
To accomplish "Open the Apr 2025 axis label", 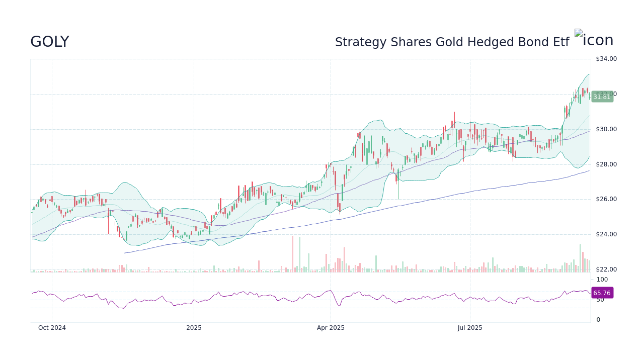I will (x=330, y=327).
